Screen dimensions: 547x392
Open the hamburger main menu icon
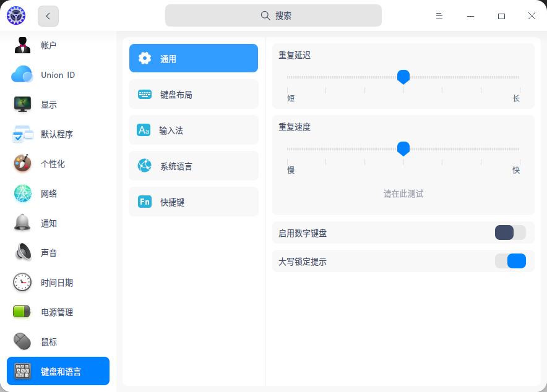click(x=439, y=16)
